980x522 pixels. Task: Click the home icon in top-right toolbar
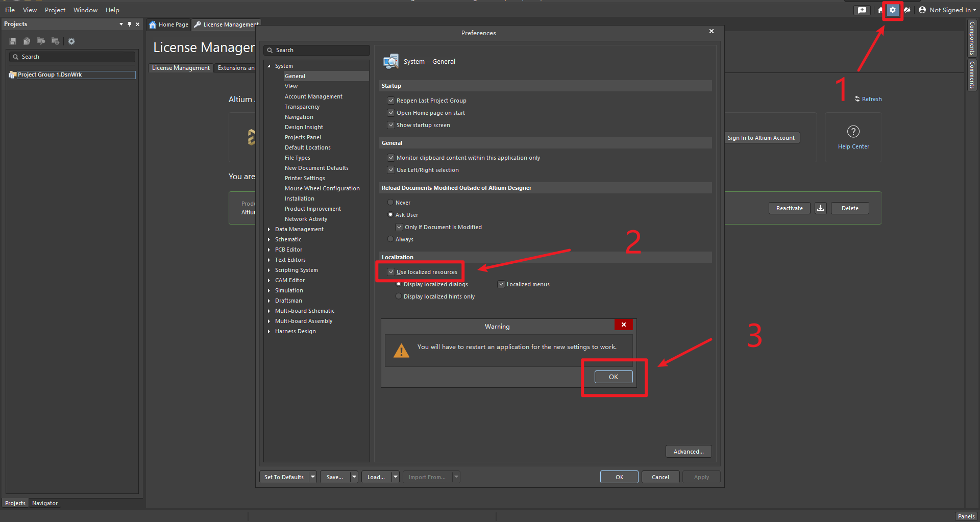pyautogui.click(x=880, y=10)
